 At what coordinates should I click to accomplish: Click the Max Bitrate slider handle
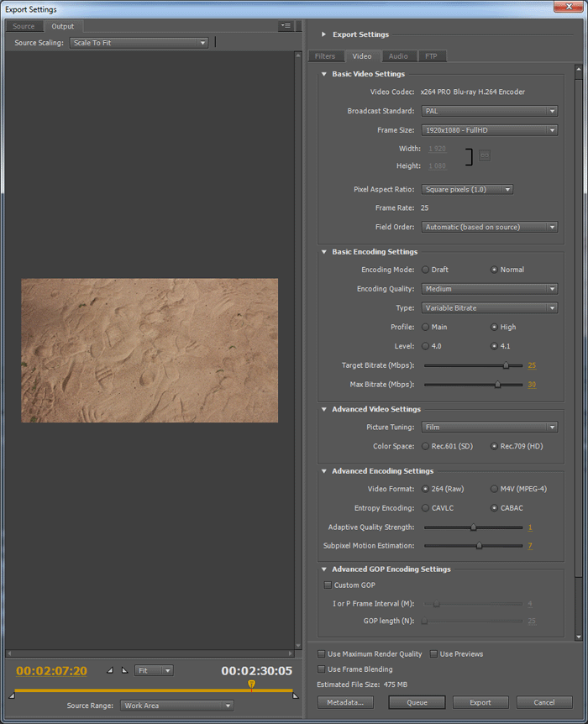(497, 384)
